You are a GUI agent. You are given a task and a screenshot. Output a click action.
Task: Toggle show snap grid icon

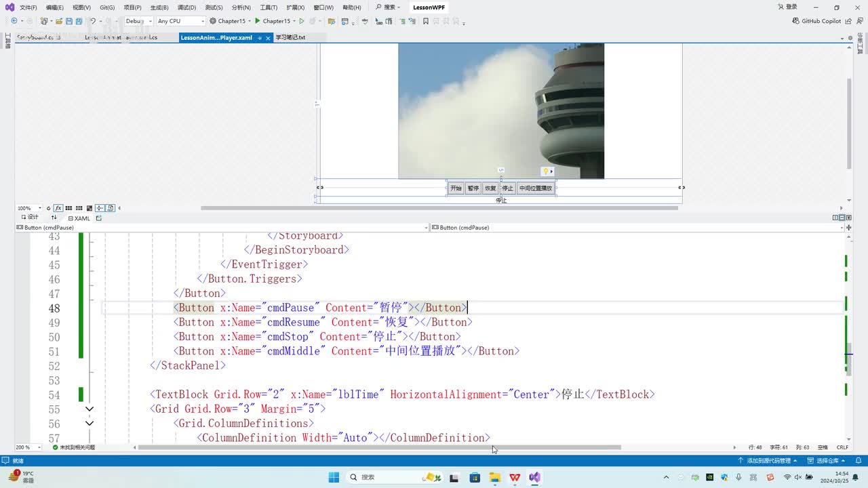click(x=69, y=208)
